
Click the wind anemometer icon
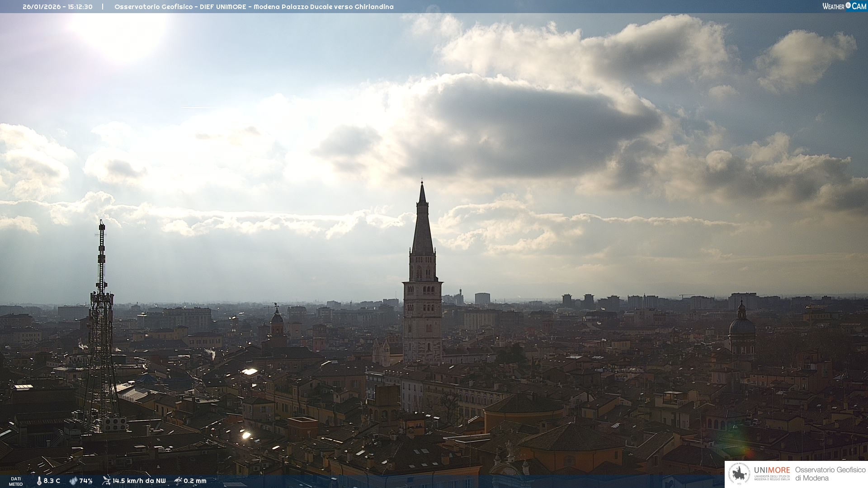[106, 480]
